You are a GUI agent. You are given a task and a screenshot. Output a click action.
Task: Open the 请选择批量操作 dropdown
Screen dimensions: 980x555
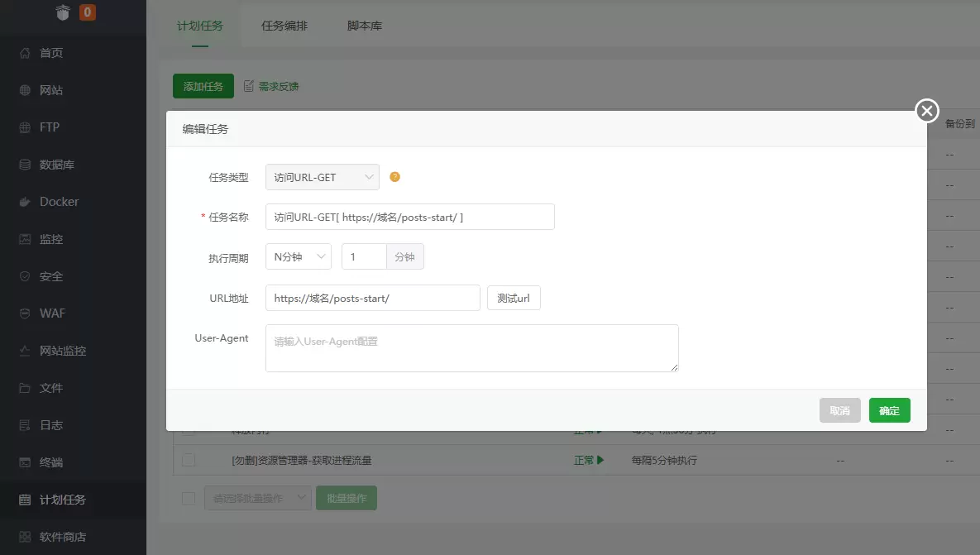tap(258, 498)
